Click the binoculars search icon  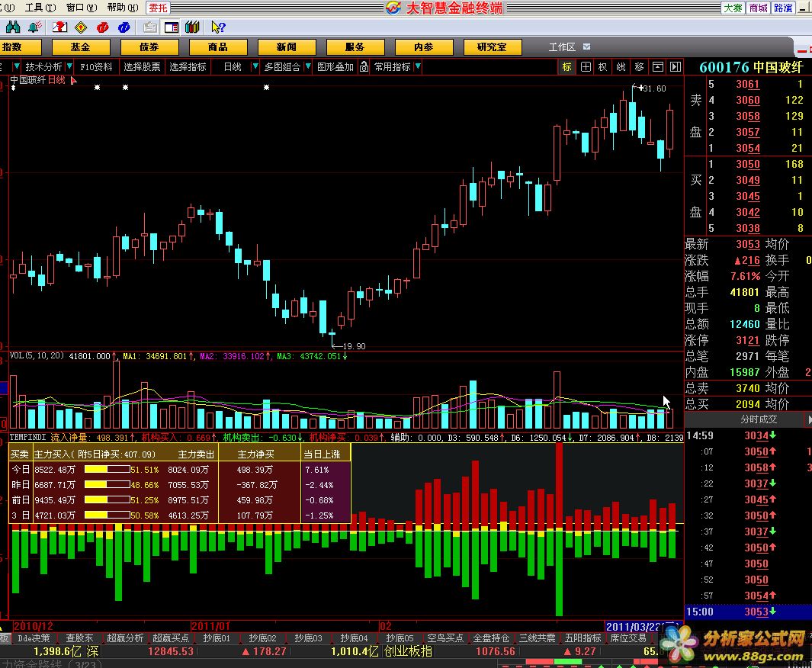[13, 27]
